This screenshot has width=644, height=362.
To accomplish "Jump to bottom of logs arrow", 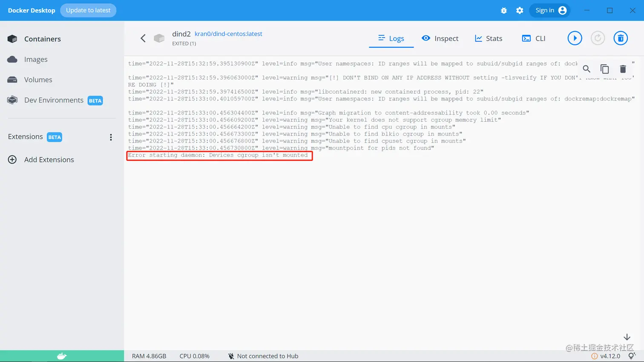I will [x=627, y=337].
